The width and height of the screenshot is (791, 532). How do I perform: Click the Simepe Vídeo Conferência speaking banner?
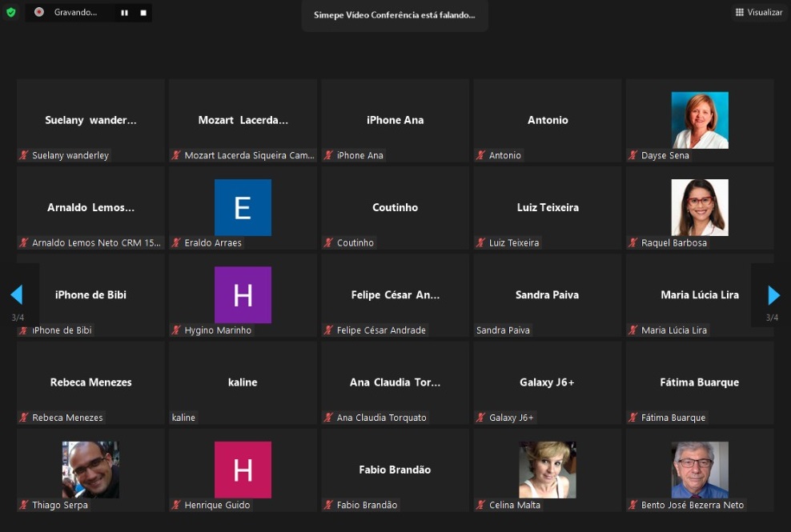pyautogui.click(x=395, y=15)
